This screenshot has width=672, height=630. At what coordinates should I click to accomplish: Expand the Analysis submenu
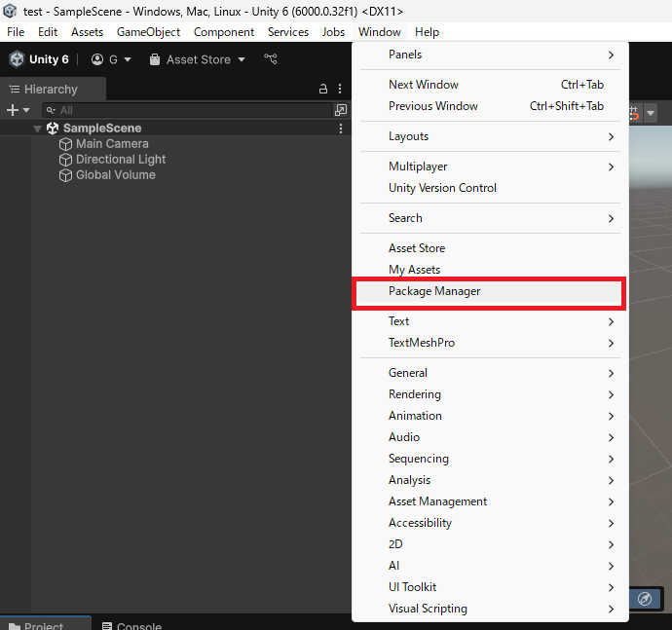pyautogui.click(x=490, y=480)
